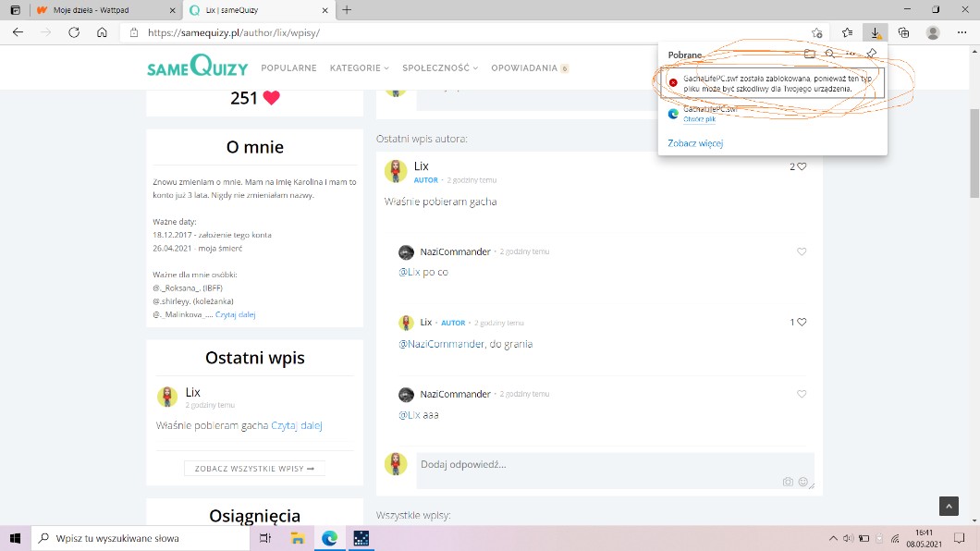Open the browser Collections icon

[903, 32]
